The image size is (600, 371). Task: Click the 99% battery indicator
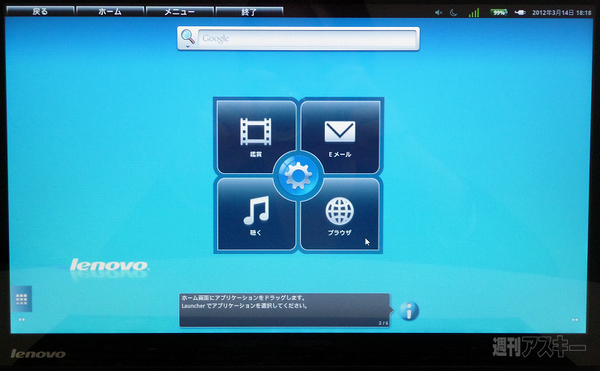point(499,13)
